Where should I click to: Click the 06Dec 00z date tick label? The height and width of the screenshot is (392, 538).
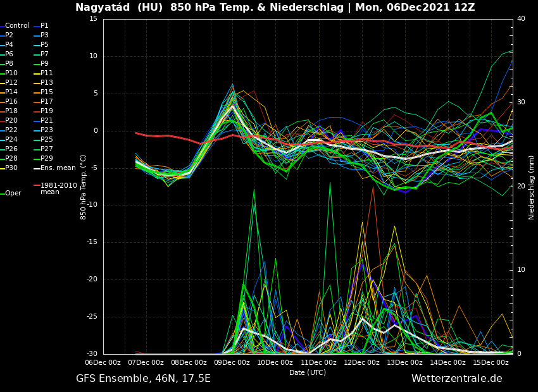point(103,362)
